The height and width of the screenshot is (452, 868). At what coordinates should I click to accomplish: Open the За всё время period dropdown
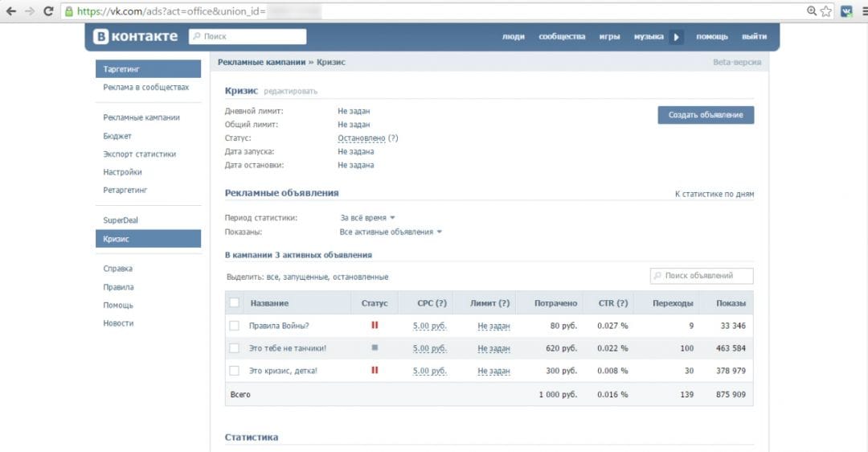367,218
